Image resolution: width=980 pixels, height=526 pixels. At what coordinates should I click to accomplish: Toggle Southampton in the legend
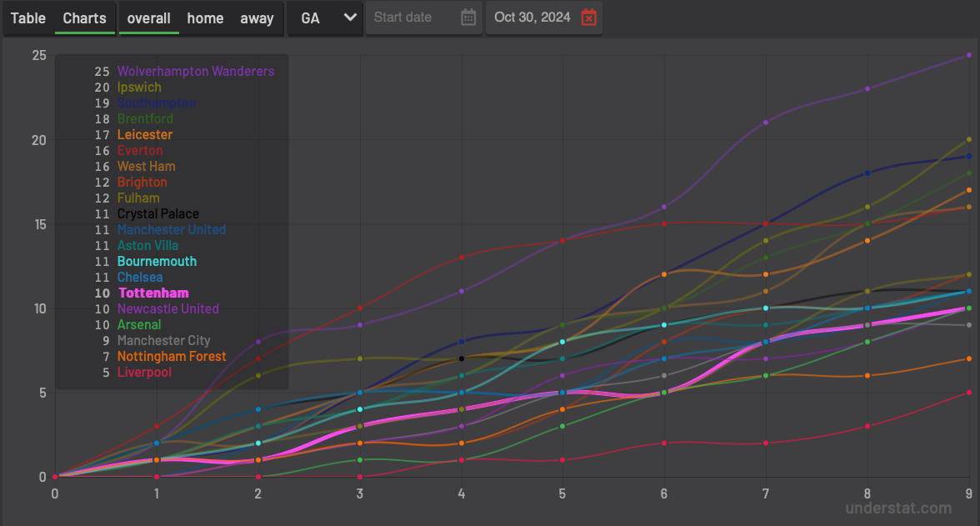tap(157, 103)
